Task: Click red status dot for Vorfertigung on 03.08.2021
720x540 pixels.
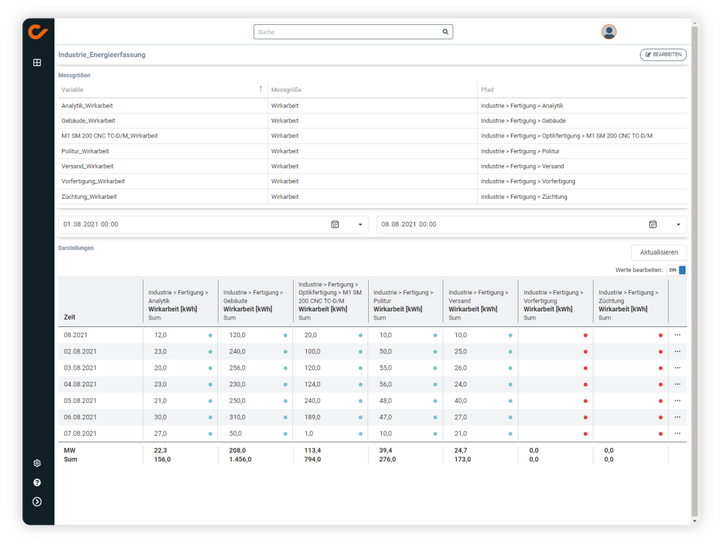Action: 585,368
